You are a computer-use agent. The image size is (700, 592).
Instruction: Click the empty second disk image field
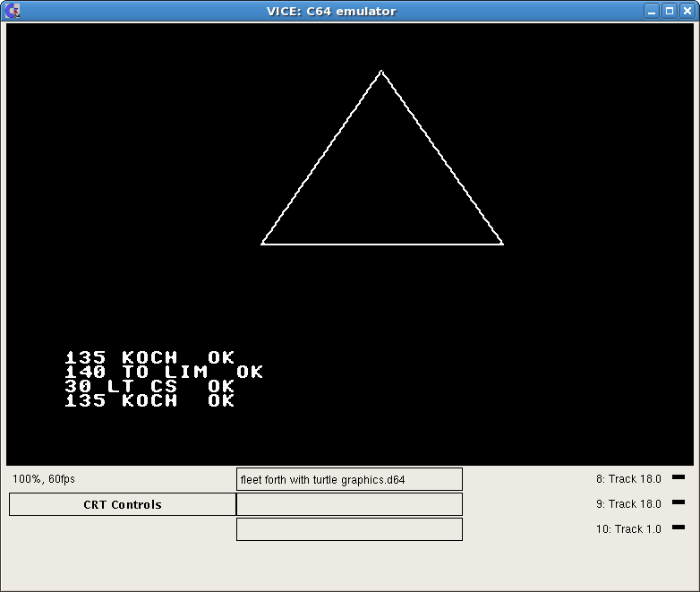tap(349, 504)
